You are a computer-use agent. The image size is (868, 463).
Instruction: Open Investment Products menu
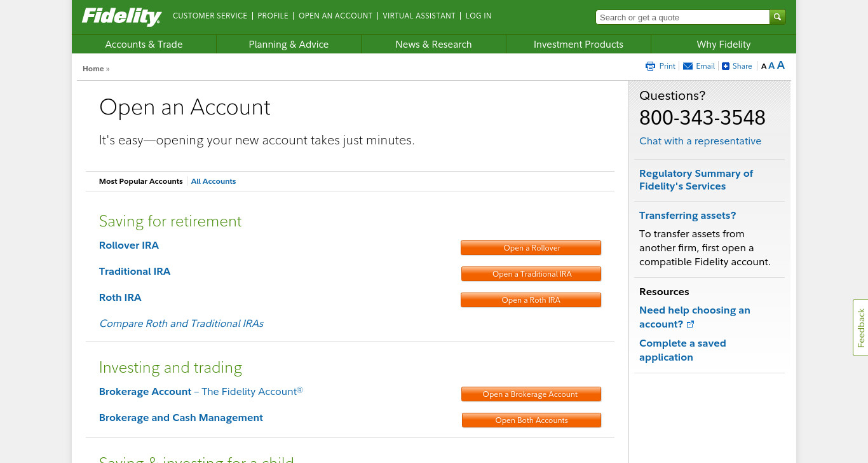coord(578,45)
